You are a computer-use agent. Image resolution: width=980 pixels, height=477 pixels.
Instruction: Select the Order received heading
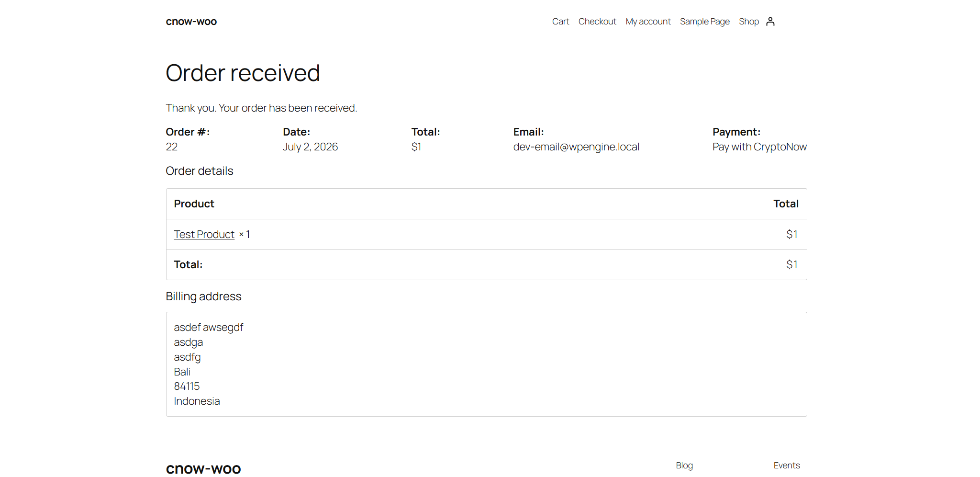[243, 73]
